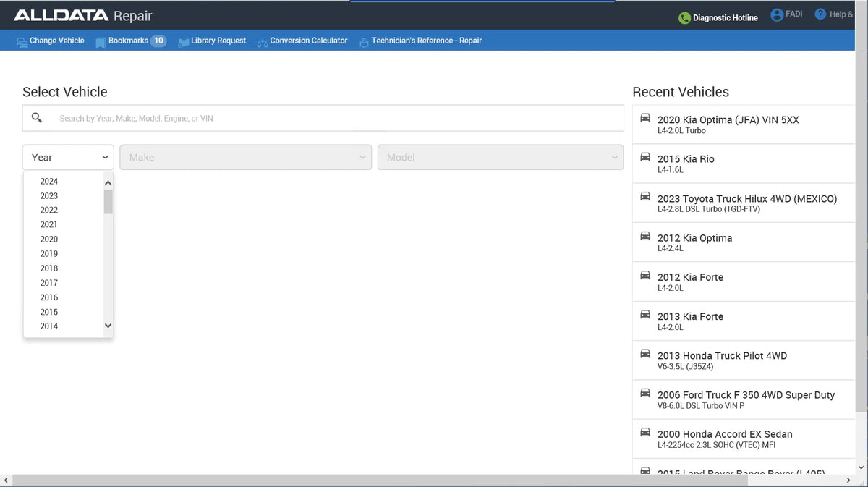Collapse the Year dropdown
868x487 pixels.
[x=68, y=157]
